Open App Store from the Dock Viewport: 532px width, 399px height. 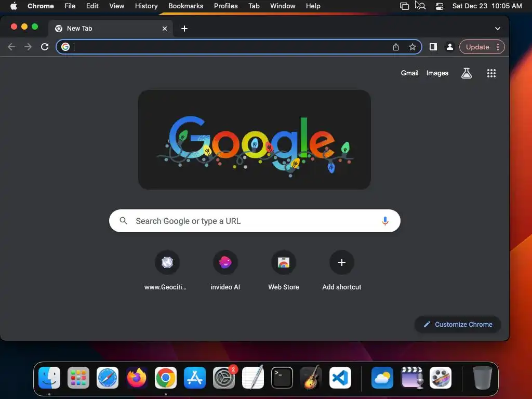pos(195,378)
